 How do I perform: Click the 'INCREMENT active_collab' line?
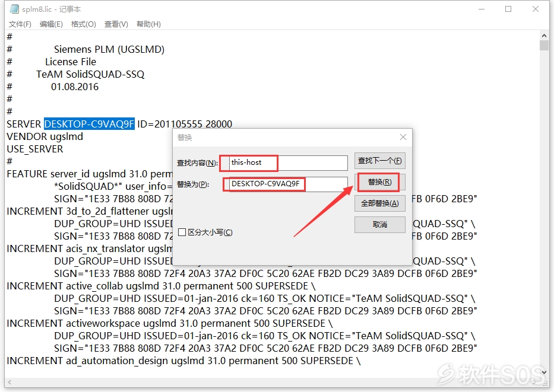161,286
